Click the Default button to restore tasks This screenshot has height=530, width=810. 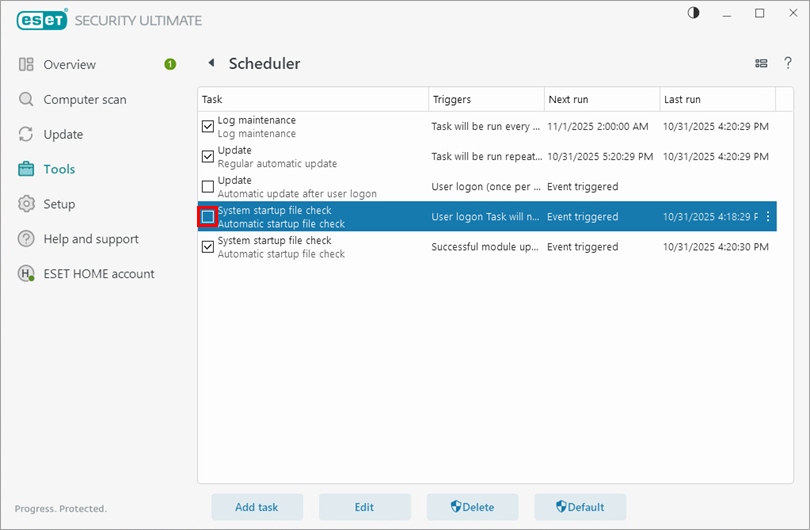point(580,507)
